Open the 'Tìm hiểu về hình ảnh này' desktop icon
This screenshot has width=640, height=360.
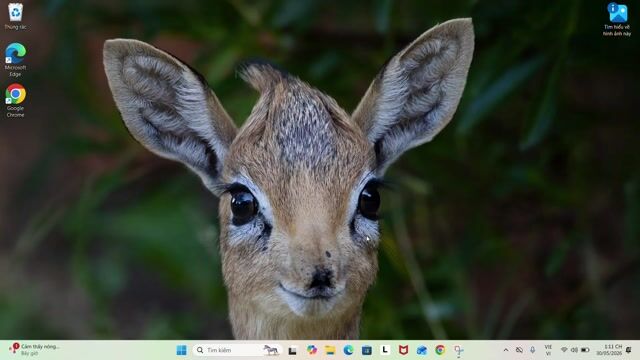[x=617, y=19]
